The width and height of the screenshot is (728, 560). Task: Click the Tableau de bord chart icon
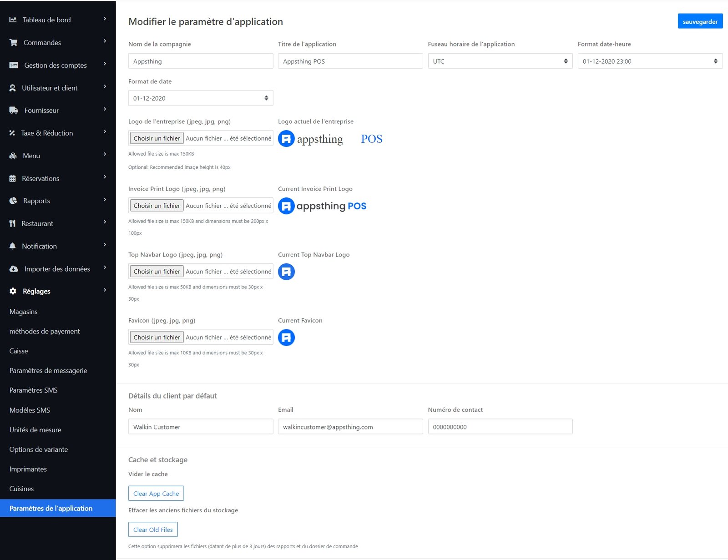coord(13,20)
